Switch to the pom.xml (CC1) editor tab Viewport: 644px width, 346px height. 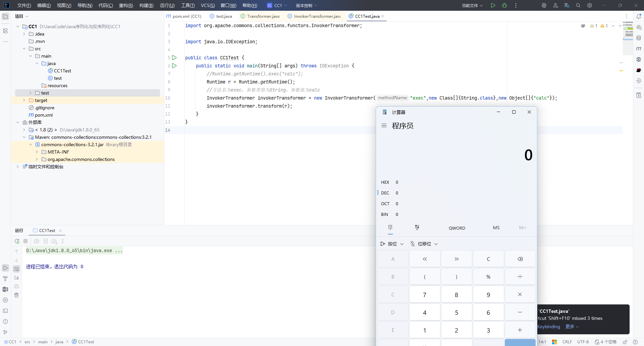pos(184,16)
